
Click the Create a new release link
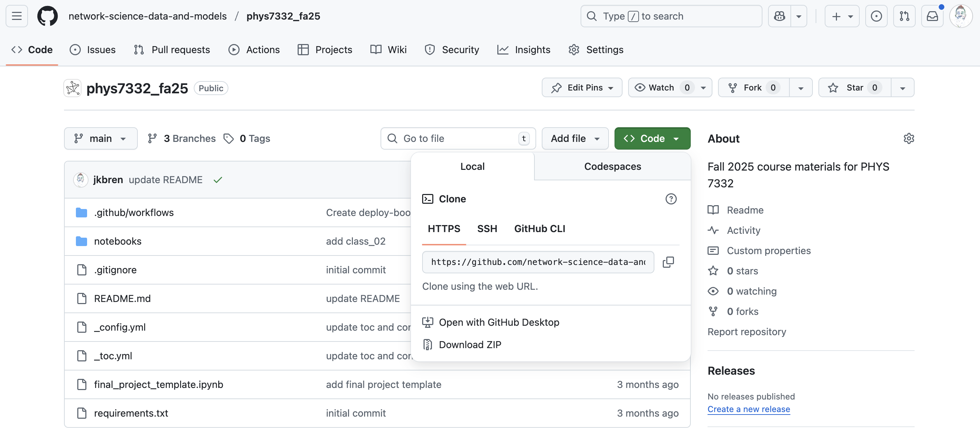pos(748,409)
